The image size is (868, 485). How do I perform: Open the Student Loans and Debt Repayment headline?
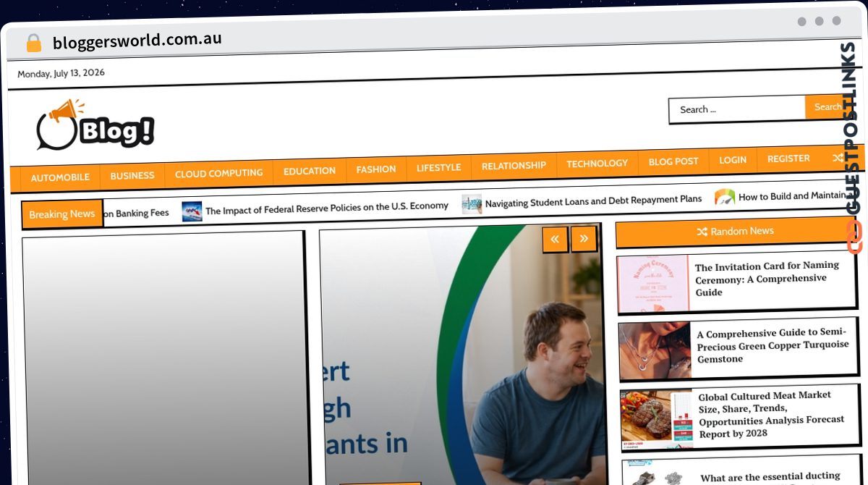593,201
